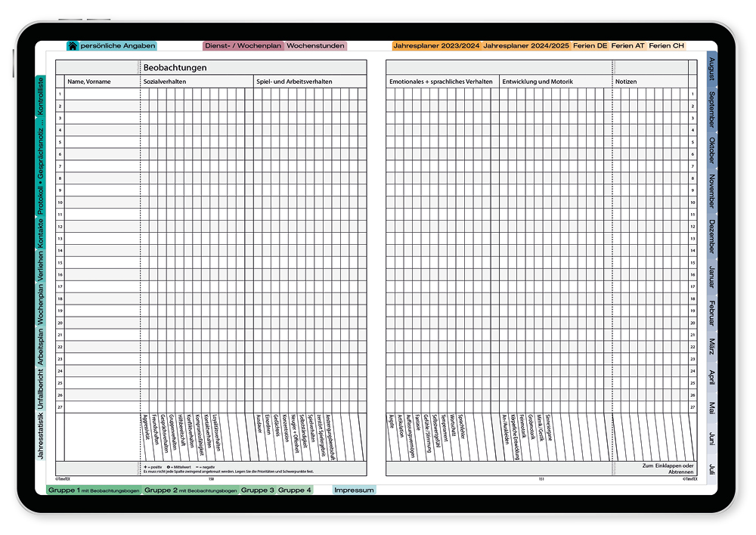Tap the Name, Vorname field in row 1
Viewport: 756px width, 535px height.
[x=102, y=94]
